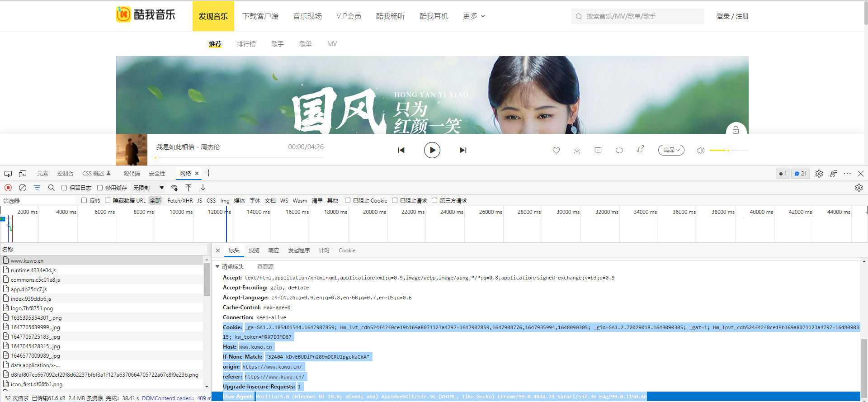The width and height of the screenshot is (868, 402).
Task: Skip to the previous track
Action: pyautogui.click(x=401, y=150)
